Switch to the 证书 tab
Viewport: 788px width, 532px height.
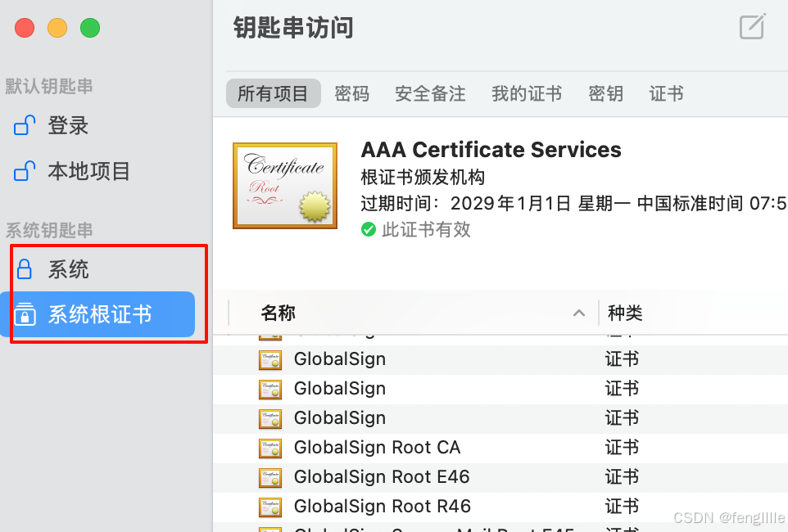point(667,93)
